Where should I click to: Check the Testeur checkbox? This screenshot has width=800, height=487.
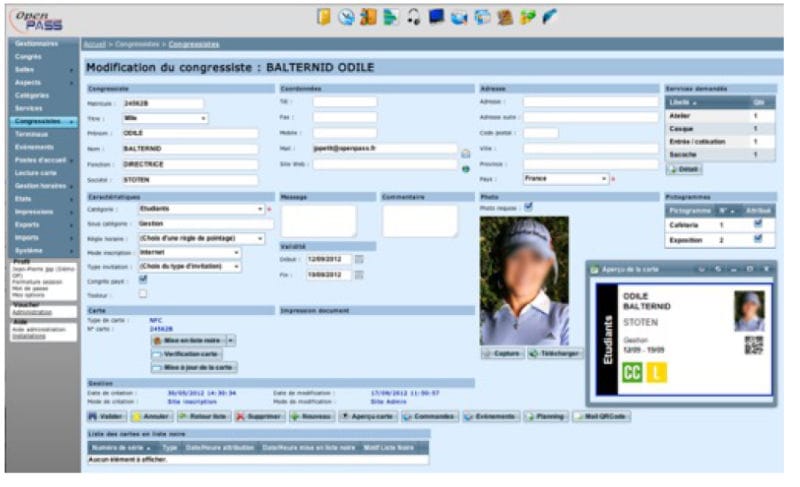click(143, 294)
